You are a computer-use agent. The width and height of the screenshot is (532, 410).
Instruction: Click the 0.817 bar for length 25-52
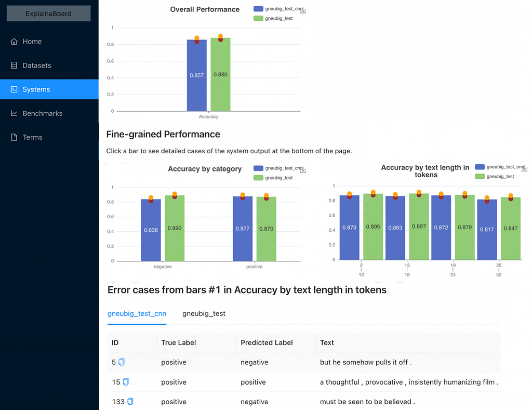point(487,230)
